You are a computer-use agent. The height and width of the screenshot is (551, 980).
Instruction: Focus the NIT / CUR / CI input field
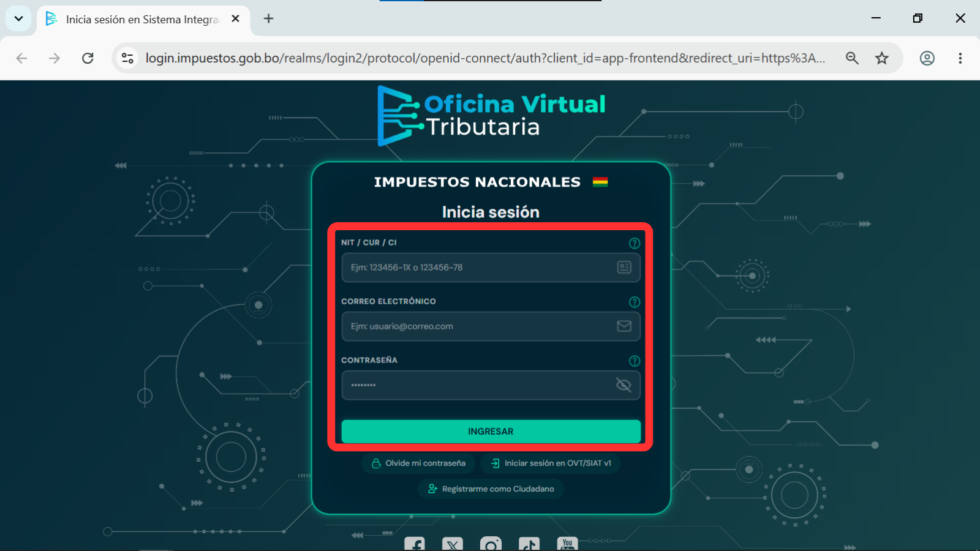pyautogui.click(x=491, y=268)
